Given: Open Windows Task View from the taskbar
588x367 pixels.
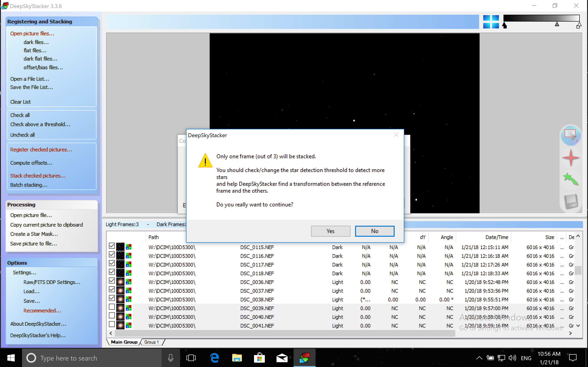Looking at the screenshot, I should [x=191, y=358].
